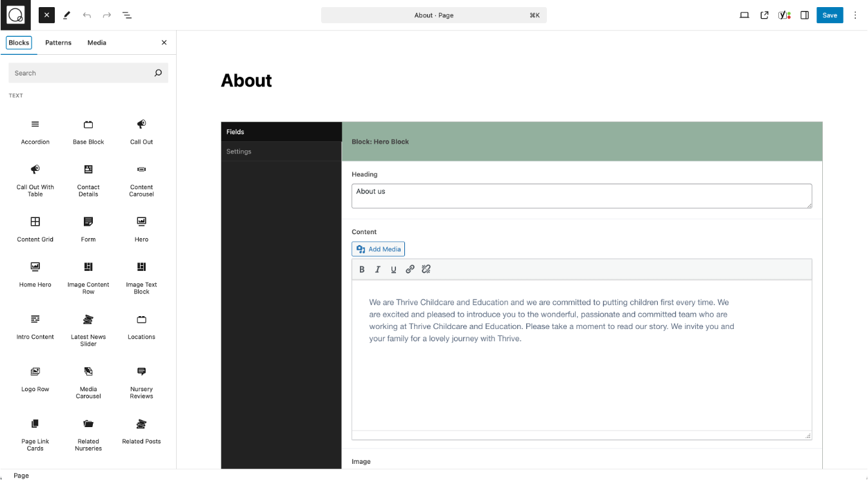Click the About page title
The image size is (868, 480).
[x=246, y=81]
